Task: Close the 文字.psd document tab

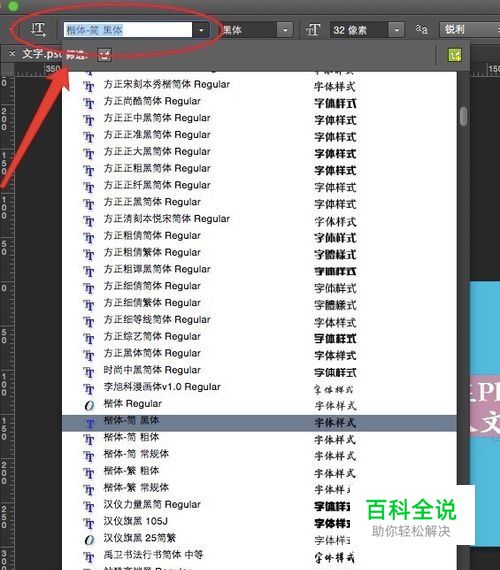Action: tap(12, 54)
